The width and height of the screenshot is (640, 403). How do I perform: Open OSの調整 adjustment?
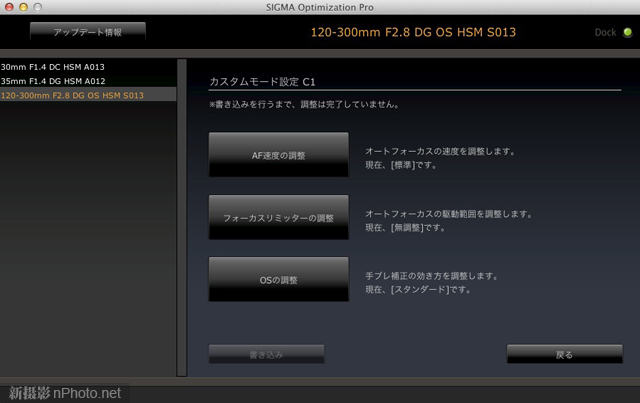tap(279, 280)
